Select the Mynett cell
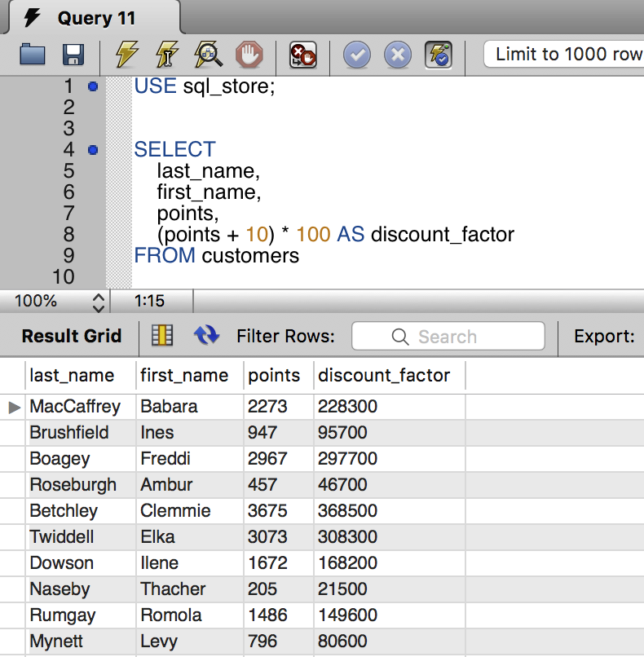The width and height of the screenshot is (644, 657). (81, 641)
